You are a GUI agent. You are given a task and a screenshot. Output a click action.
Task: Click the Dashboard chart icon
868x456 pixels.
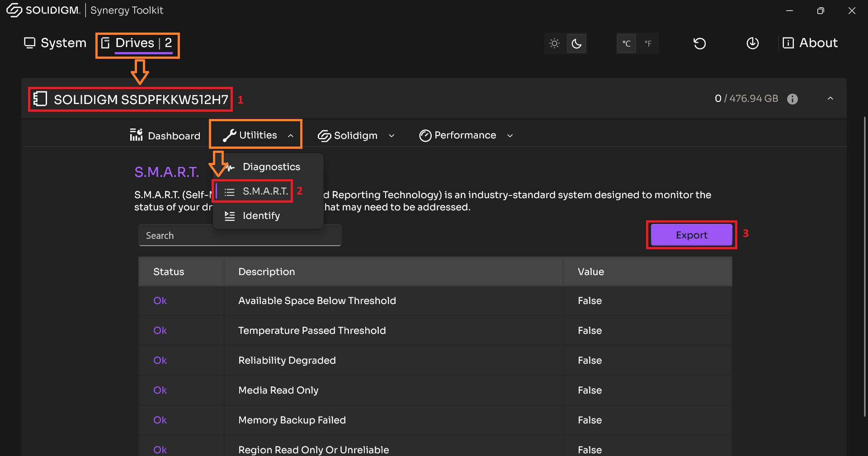(x=136, y=135)
